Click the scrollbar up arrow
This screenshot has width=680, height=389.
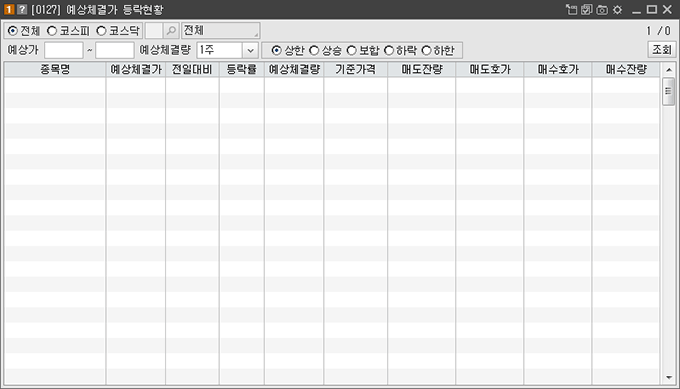(x=669, y=69)
